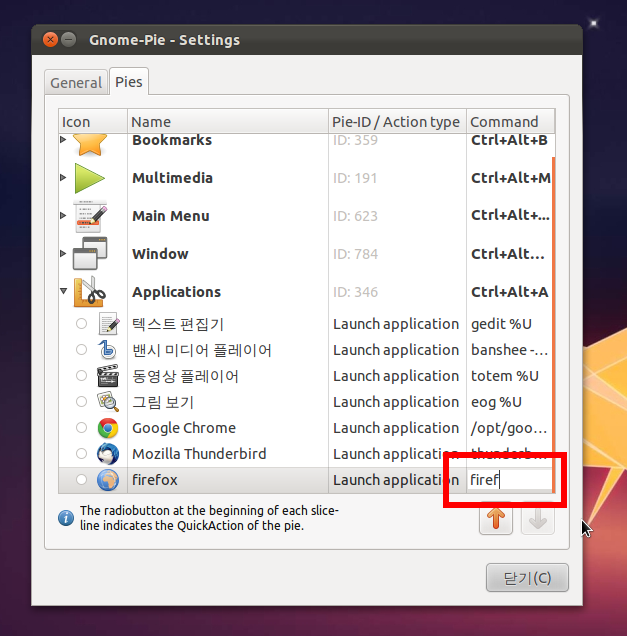Click the banshee command cell
627x636 pixels.
[509, 350]
